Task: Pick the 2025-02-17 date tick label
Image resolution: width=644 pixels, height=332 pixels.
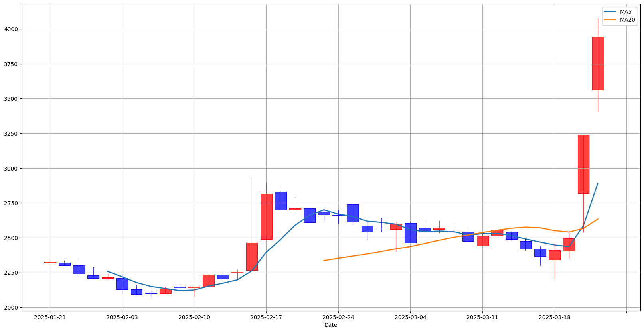Action: [266, 318]
